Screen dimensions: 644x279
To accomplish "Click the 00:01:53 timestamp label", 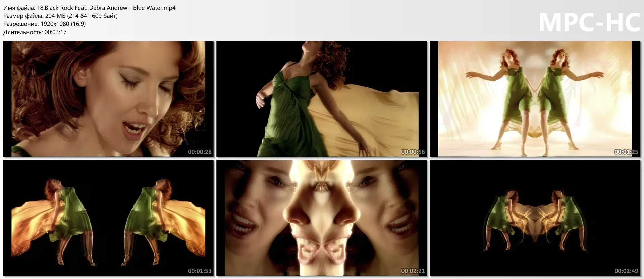I will (200, 271).
